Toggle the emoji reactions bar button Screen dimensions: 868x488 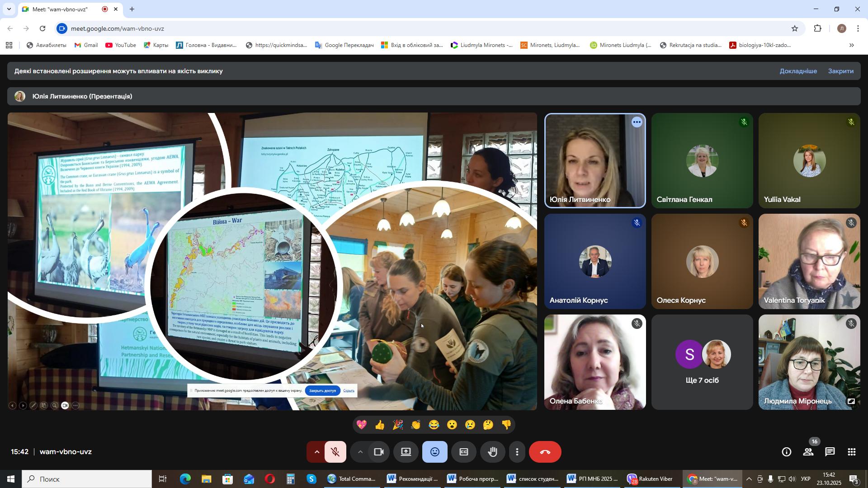[x=434, y=452]
